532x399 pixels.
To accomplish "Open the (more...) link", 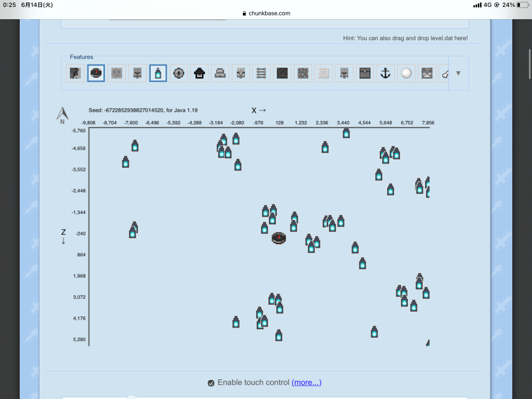I will tap(306, 382).
